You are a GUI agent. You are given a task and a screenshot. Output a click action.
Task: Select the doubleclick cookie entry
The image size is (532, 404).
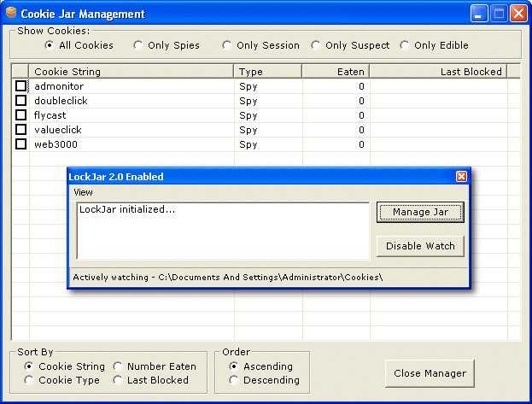tap(61, 101)
